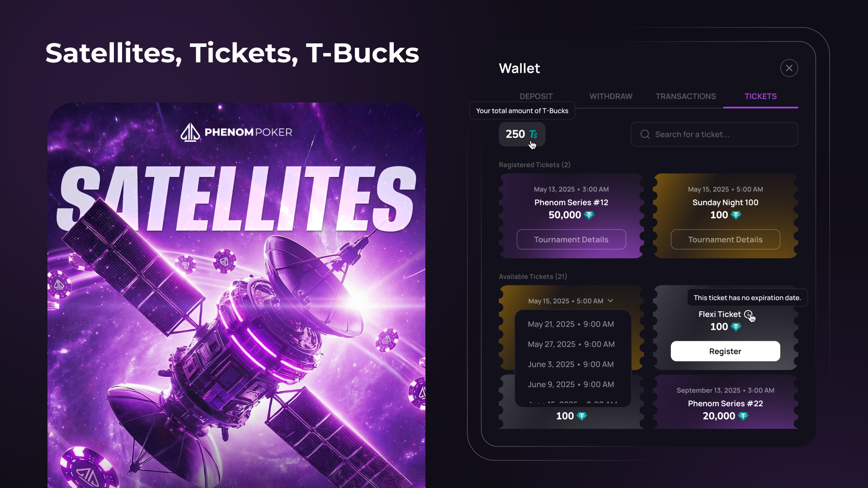The width and height of the screenshot is (868, 488).
Task: Click the Phenom Poker logo icon
Action: click(190, 132)
